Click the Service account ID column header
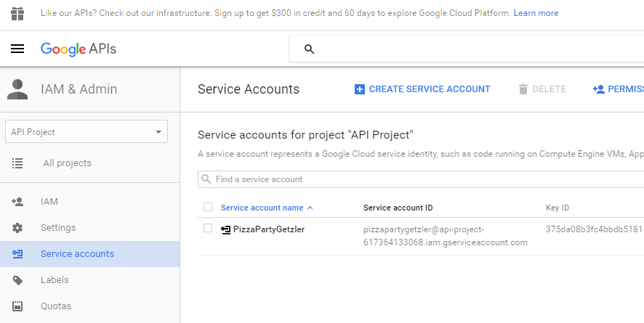 (x=398, y=208)
